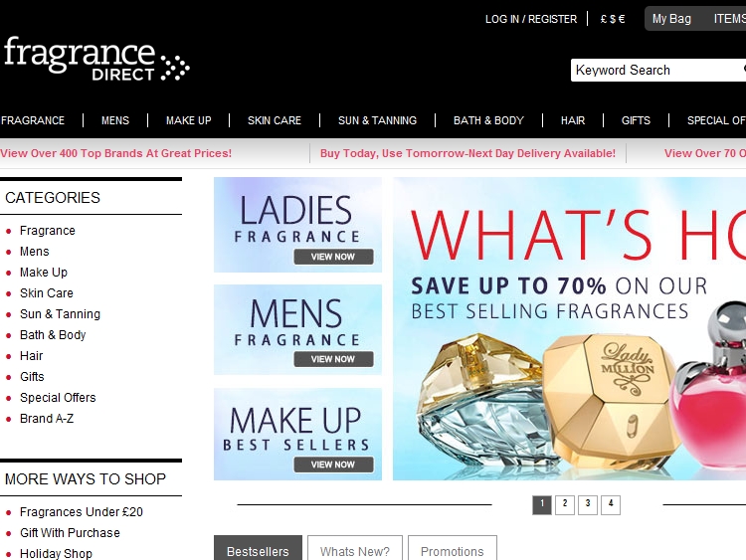Open the SPECIAL OFFERS main menu
Viewport: 746px width, 560px height.
(x=716, y=120)
